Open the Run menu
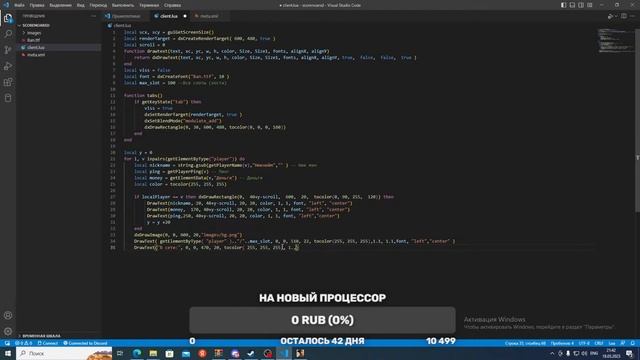This screenshot has width=640, height=360. pyautogui.click(x=123, y=5)
